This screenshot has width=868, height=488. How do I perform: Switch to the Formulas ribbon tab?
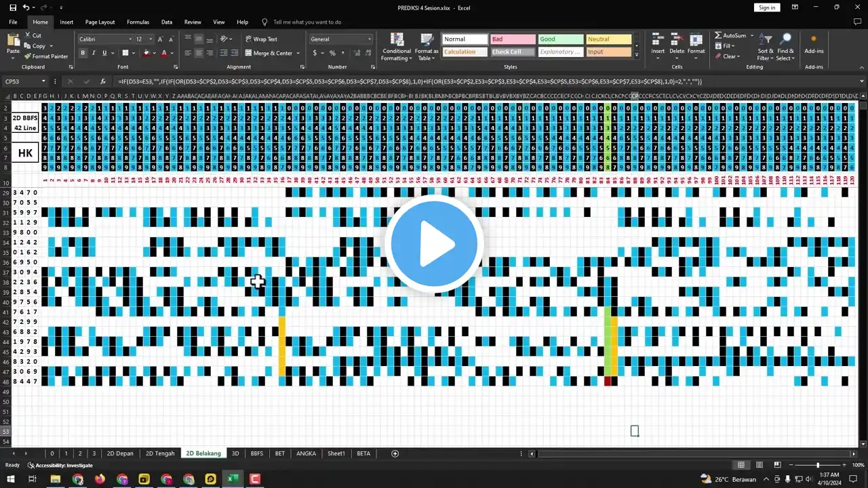(x=138, y=22)
